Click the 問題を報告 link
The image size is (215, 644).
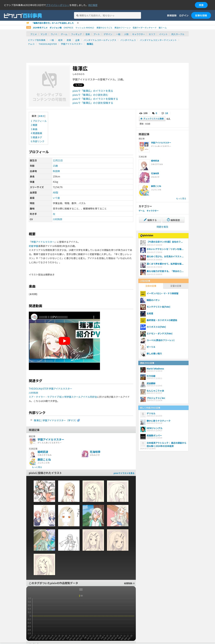pos(162,227)
